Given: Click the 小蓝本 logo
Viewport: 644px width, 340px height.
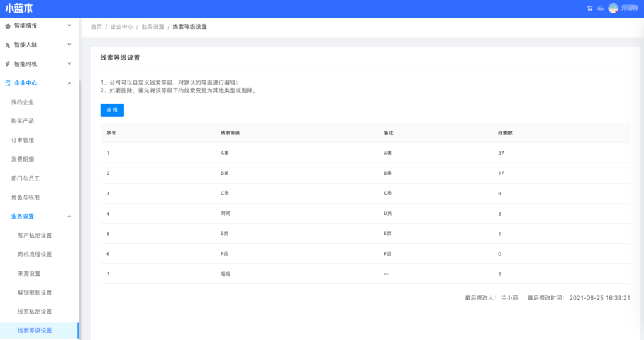Looking at the screenshot, I should pyautogui.click(x=19, y=9).
